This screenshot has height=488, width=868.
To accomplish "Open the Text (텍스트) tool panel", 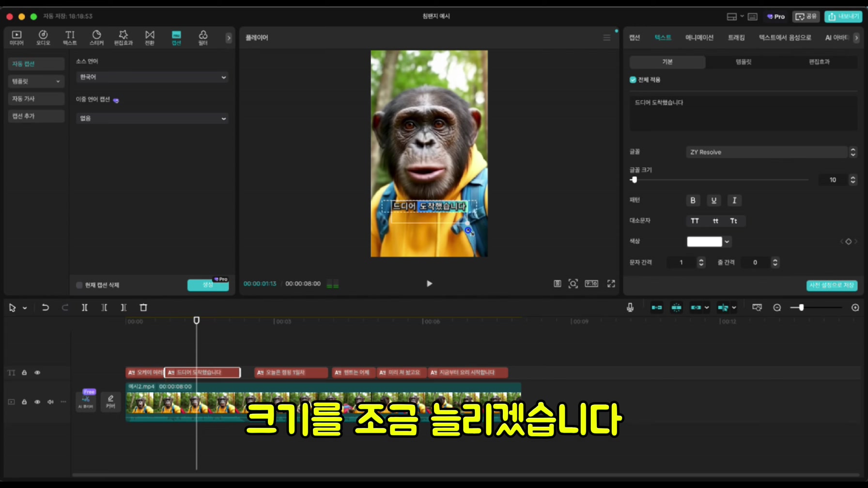I will point(70,37).
